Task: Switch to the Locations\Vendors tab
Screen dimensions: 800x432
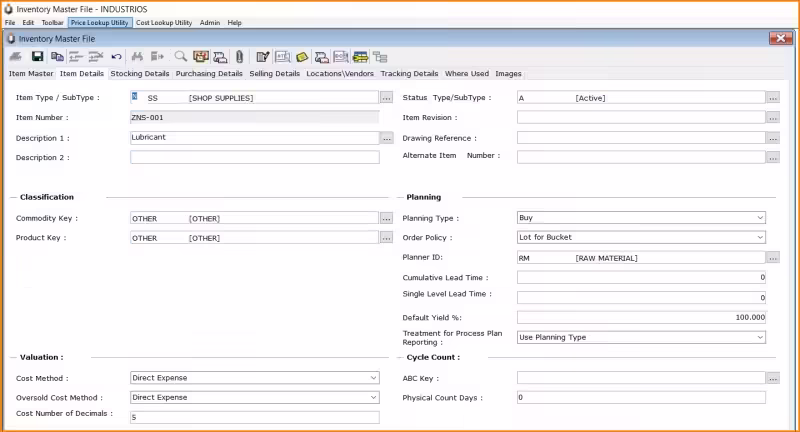Action: tap(340, 73)
